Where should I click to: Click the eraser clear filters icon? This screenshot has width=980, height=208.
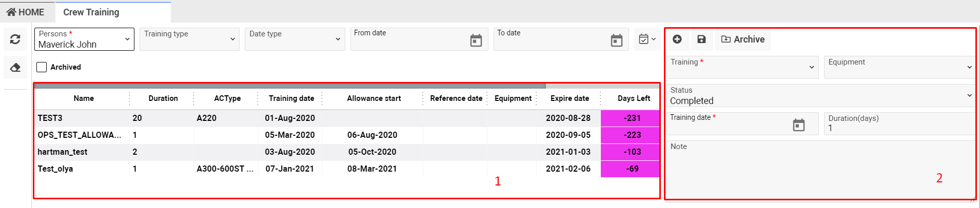tap(15, 68)
